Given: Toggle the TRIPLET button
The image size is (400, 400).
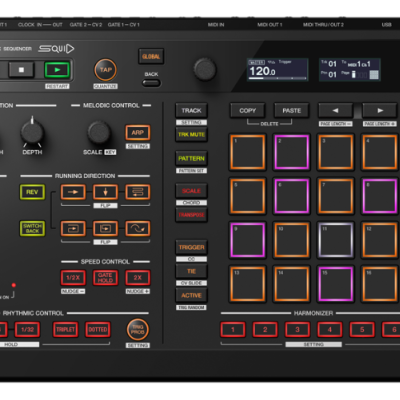Looking at the screenshot, I should click(x=66, y=330).
